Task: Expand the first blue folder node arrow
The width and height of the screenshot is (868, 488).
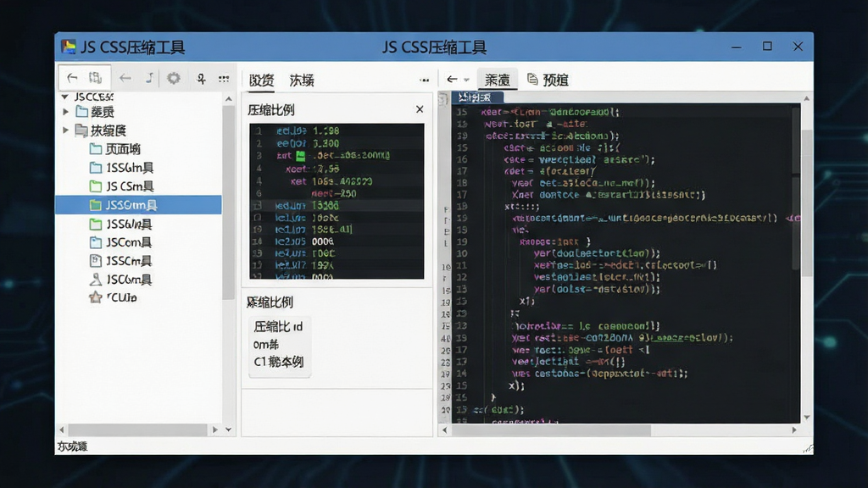Action: coord(66,112)
